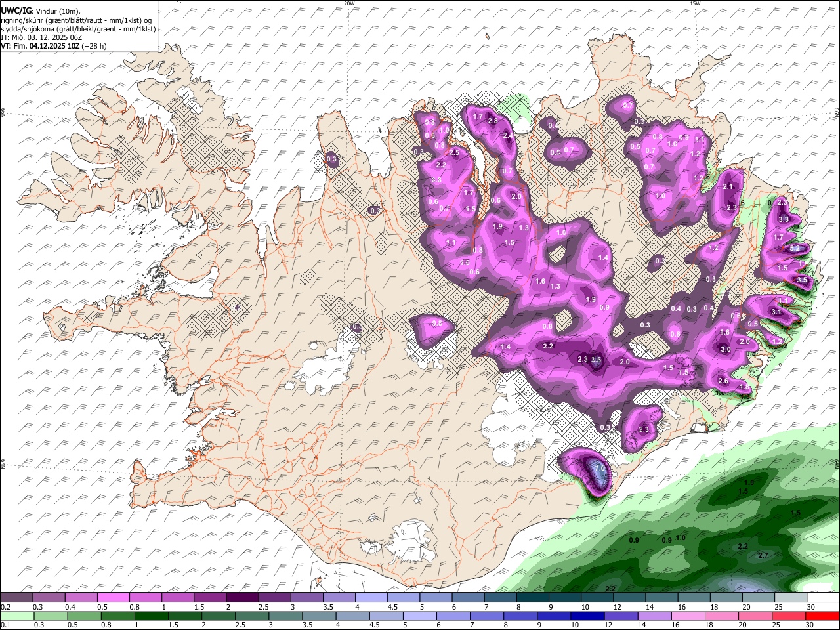Click the '0.2' label in the snow legend
The height and width of the screenshot is (630, 840).
tap(6, 607)
